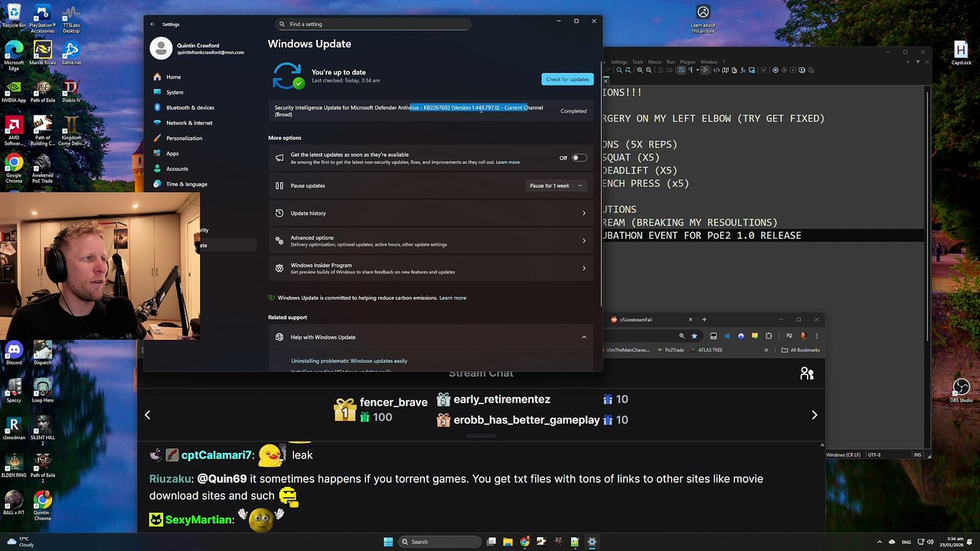Open the Pause for 1 week dropdown
This screenshot has width=980, height=551.
point(557,185)
